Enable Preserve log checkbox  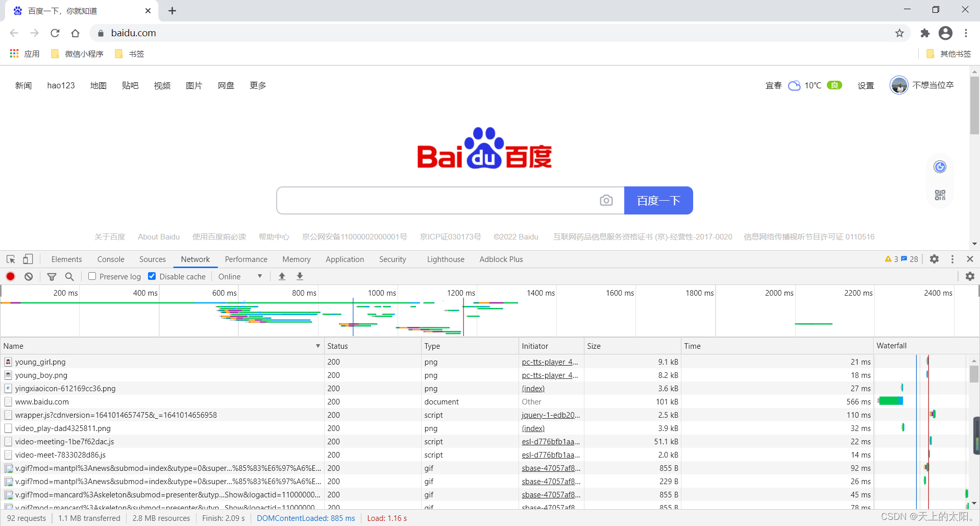[x=92, y=276]
